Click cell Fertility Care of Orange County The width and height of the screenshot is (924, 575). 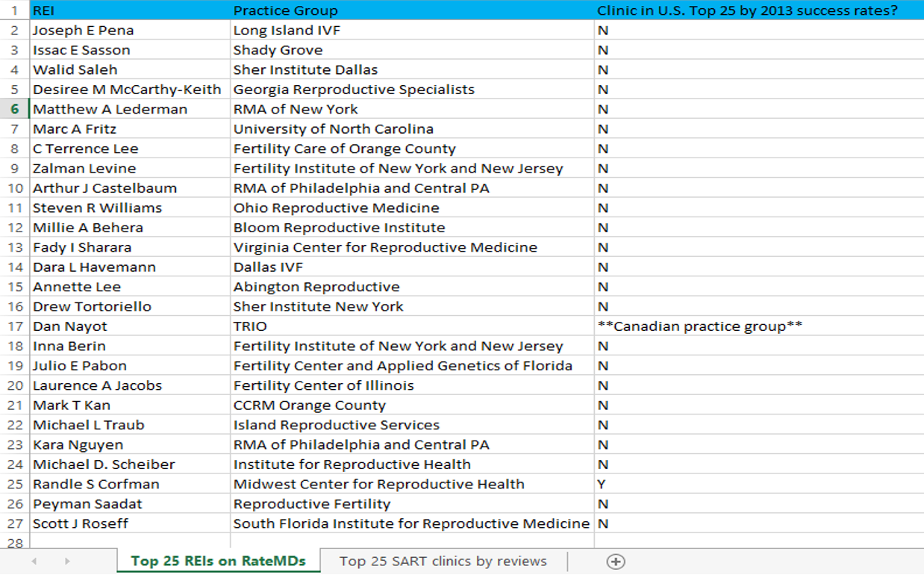[x=412, y=149]
